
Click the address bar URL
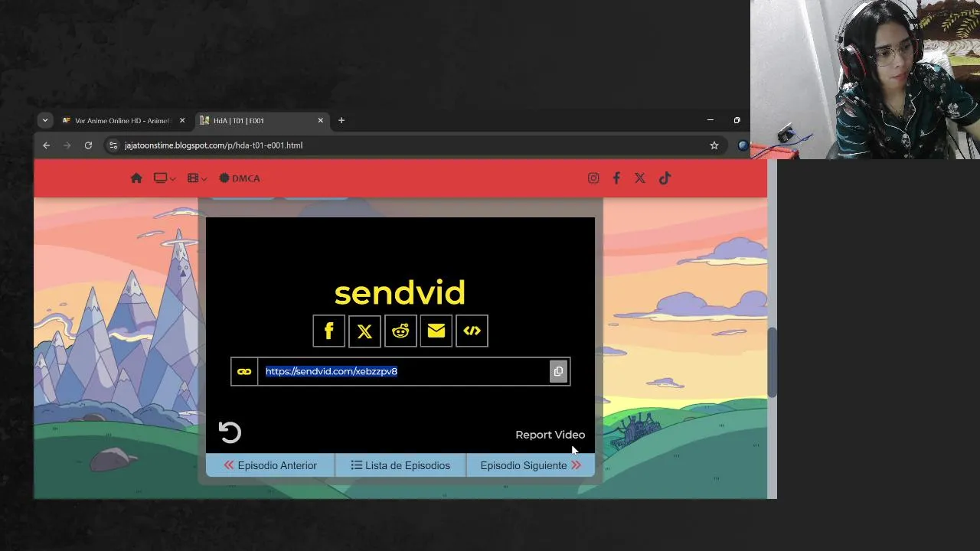click(x=214, y=145)
